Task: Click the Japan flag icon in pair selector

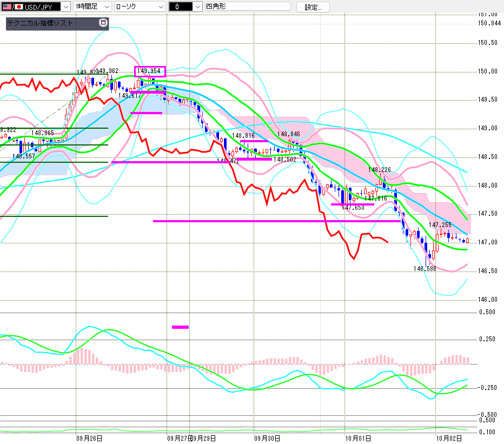Action: coord(17,6)
